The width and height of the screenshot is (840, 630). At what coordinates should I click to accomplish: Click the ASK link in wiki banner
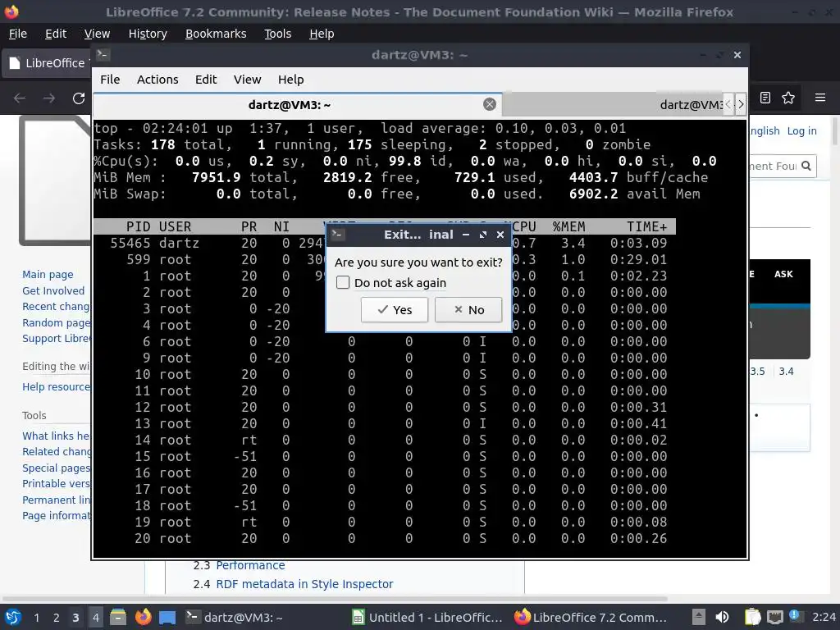(783, 274)
